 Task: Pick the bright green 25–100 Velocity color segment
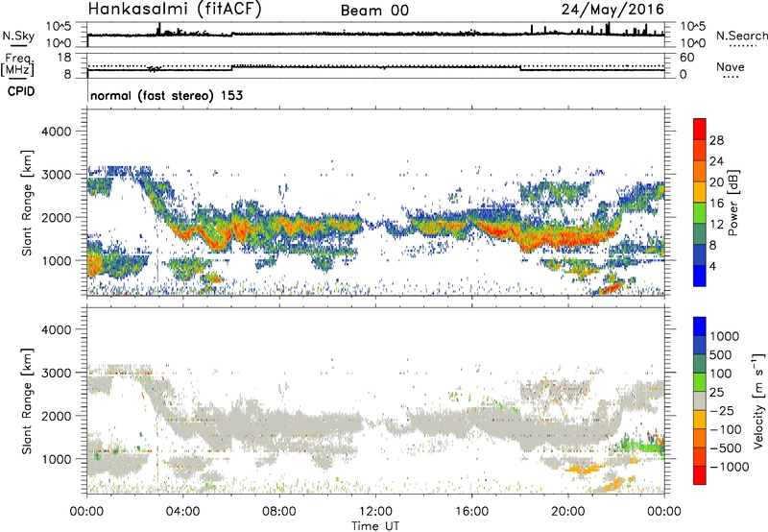[700, 382]
